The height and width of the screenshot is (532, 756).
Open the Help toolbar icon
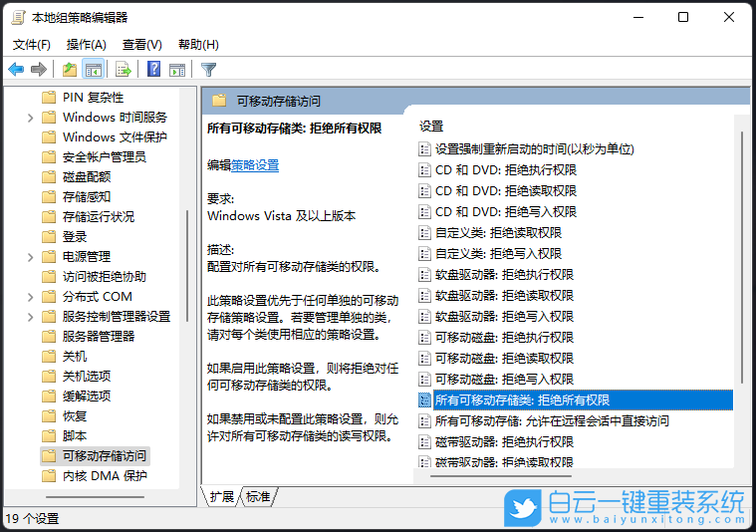tap(153, 69)
